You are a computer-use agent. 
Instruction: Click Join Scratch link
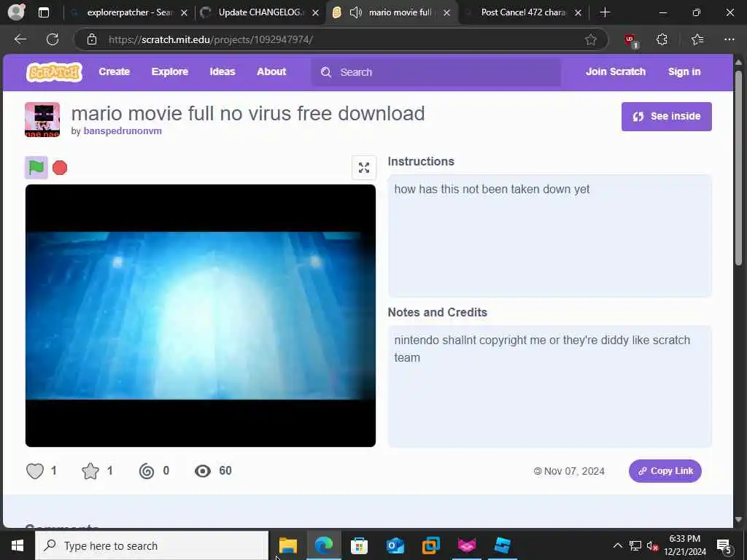(616, 72)
